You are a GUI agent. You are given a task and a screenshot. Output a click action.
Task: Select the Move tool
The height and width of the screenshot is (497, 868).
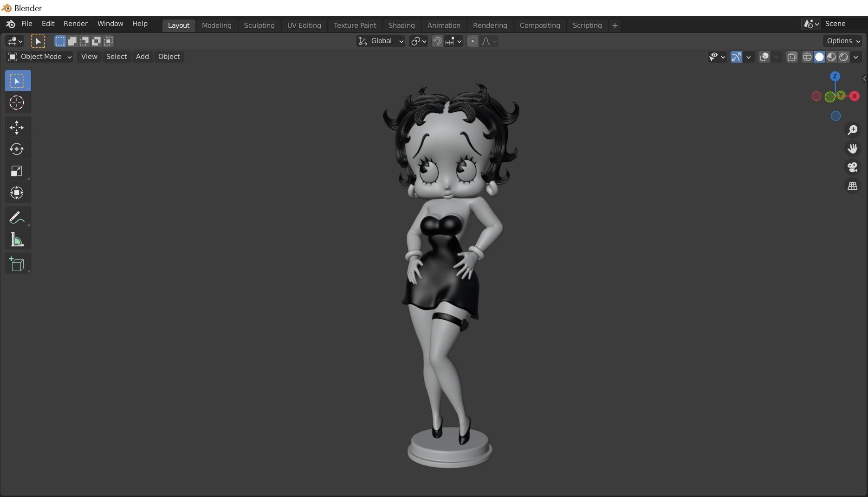[x=18, y=128]
